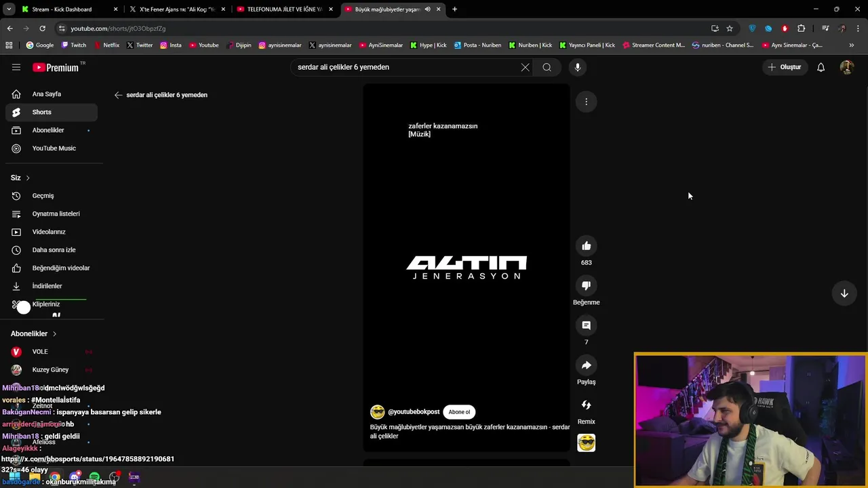Like the Short with thumbs up
Viewport: 868px width, 488px height.
(x=587, y=246)
